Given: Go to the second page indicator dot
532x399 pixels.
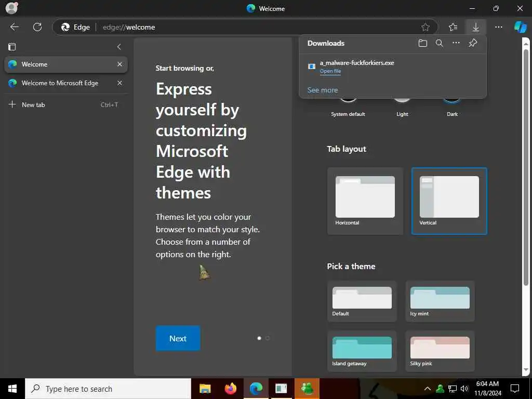Looking at the screenshot, I should tap(268, 338).
